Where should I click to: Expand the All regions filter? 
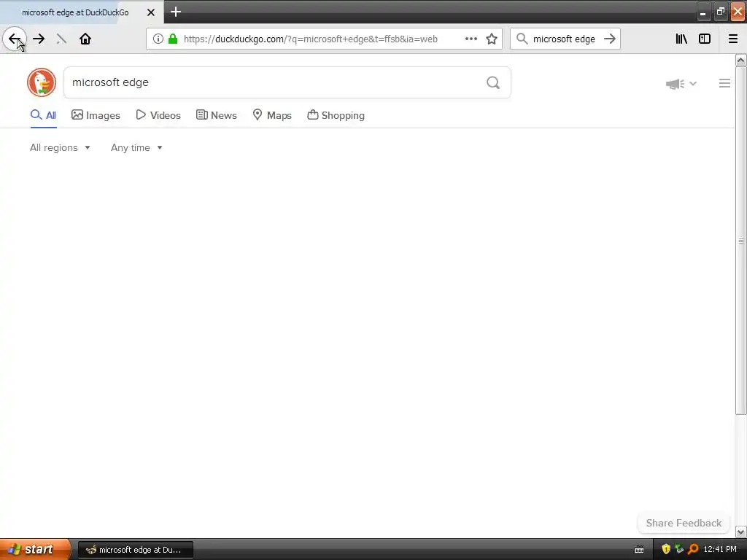point(60,147)
